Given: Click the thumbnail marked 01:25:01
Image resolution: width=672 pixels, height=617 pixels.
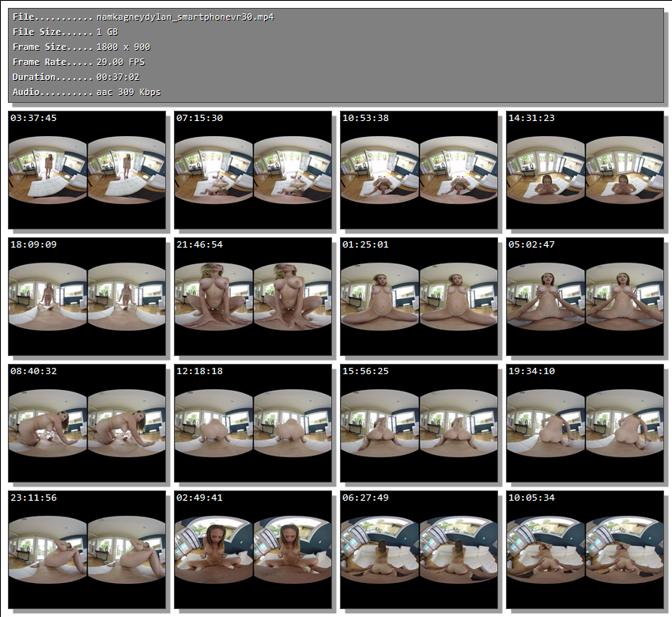Looking at the screenshot, I should 419,297.
